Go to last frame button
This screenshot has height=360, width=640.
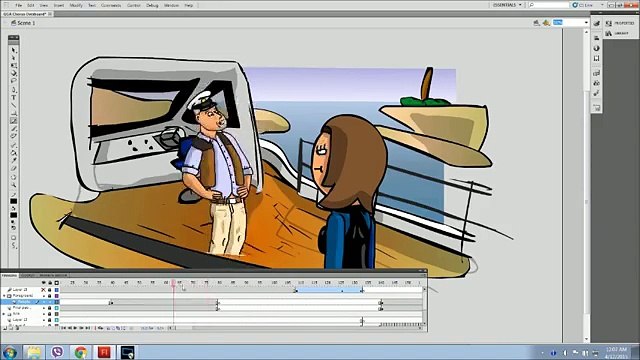[88, 328]
